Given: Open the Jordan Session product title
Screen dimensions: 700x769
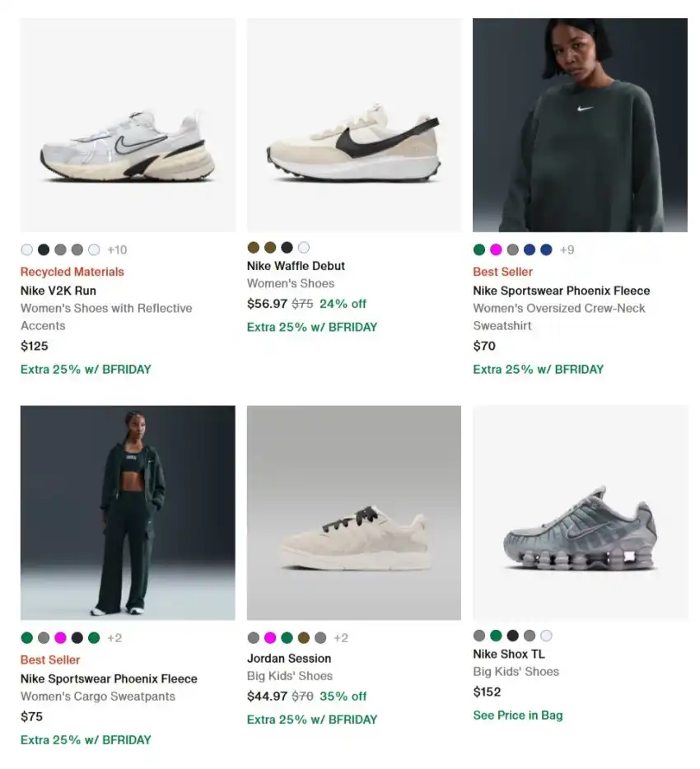Looking at the screenshot, I should point(289,658).
